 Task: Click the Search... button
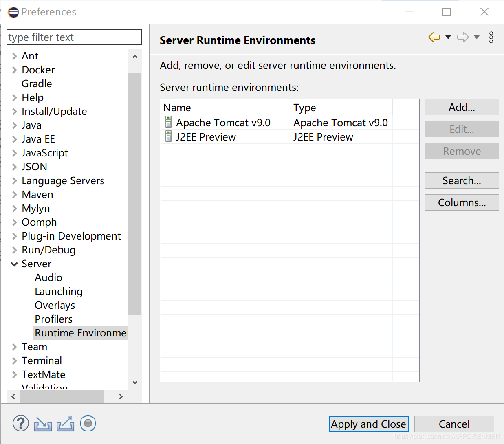pos(462,180)
